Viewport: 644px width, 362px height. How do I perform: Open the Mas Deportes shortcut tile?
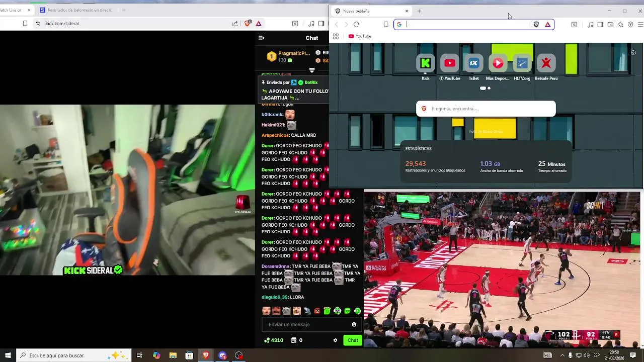(x=498, y=63)
